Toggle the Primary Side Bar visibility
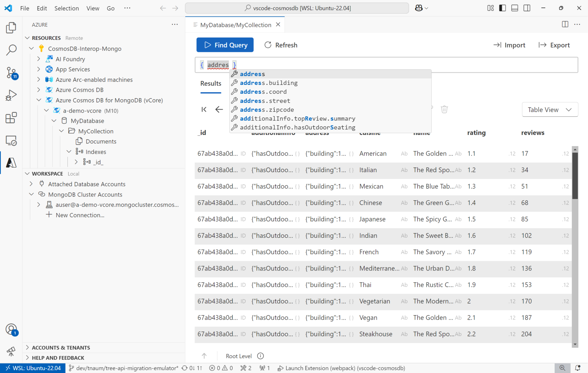 [502, 8]
